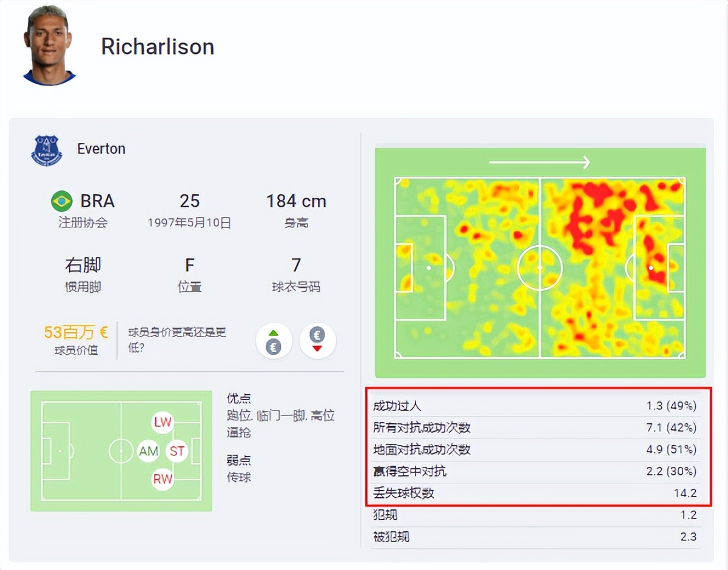This screenshot has width=728, height=570.
Task: Click the heatmap direction arrow
Action: click(x=539, y=162)
